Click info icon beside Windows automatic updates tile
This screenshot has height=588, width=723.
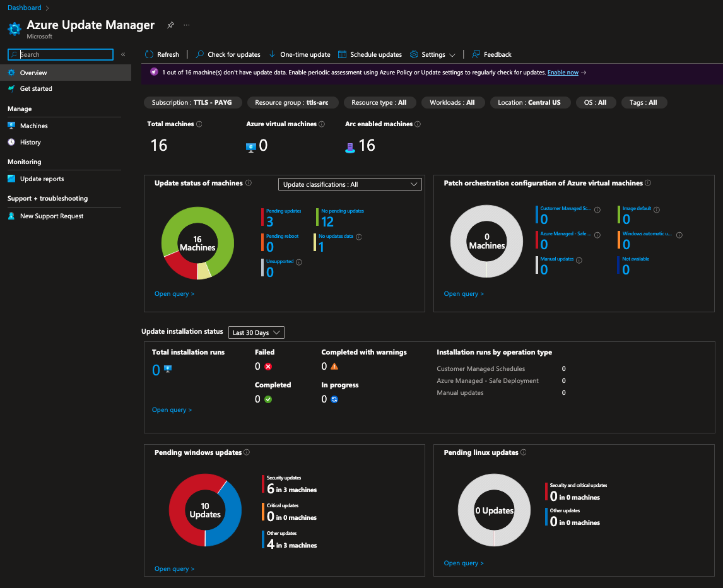[x=679, y=235]
